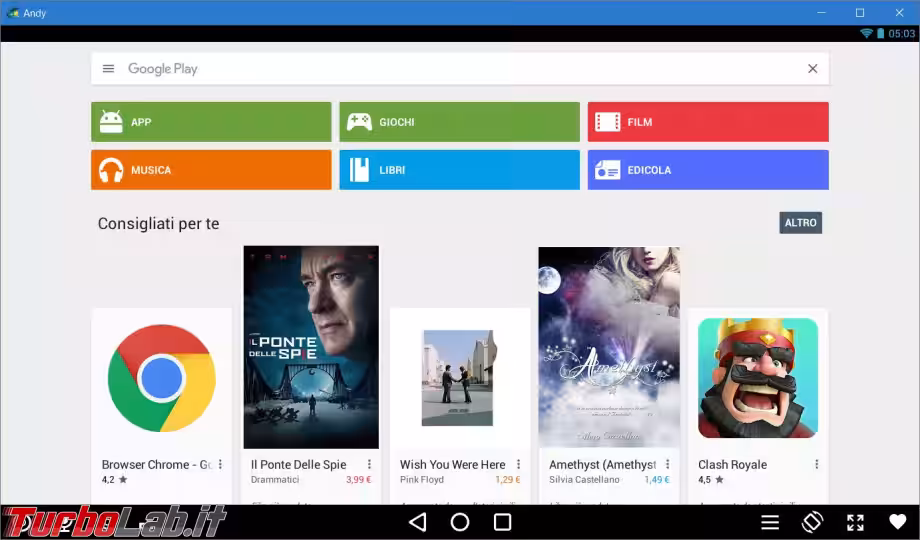This screenshot has width=920, height=540.
Task: Click the 05:03 clock
Action: coord(901,33)
